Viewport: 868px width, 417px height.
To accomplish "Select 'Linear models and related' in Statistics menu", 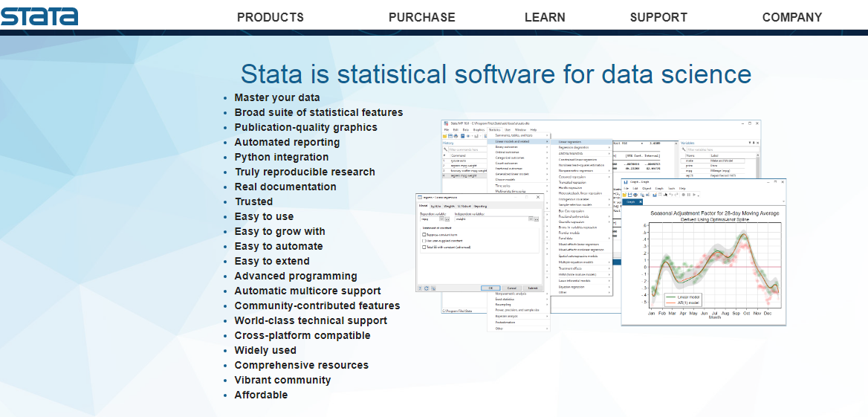I will (x=519, y=141).
